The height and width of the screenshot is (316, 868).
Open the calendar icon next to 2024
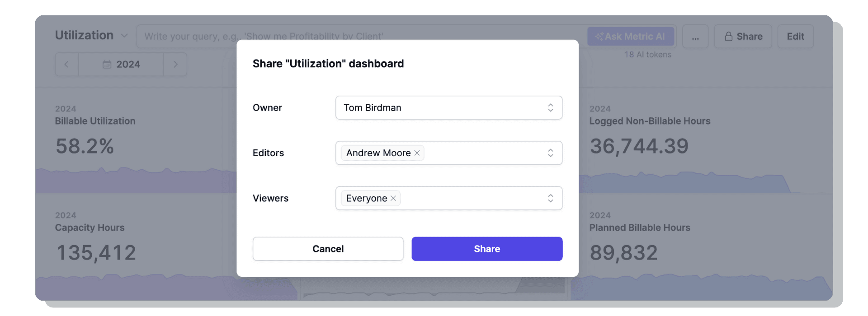[x=107, y=65]
